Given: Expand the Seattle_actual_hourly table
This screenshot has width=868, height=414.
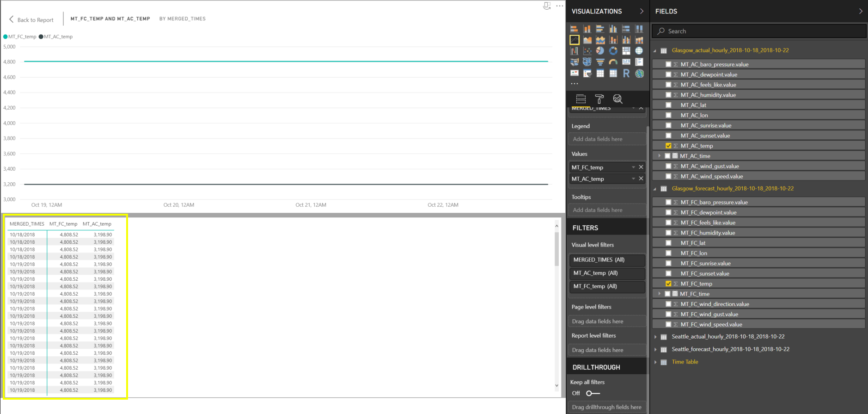Looking at the screenshot, I should 655,337.
